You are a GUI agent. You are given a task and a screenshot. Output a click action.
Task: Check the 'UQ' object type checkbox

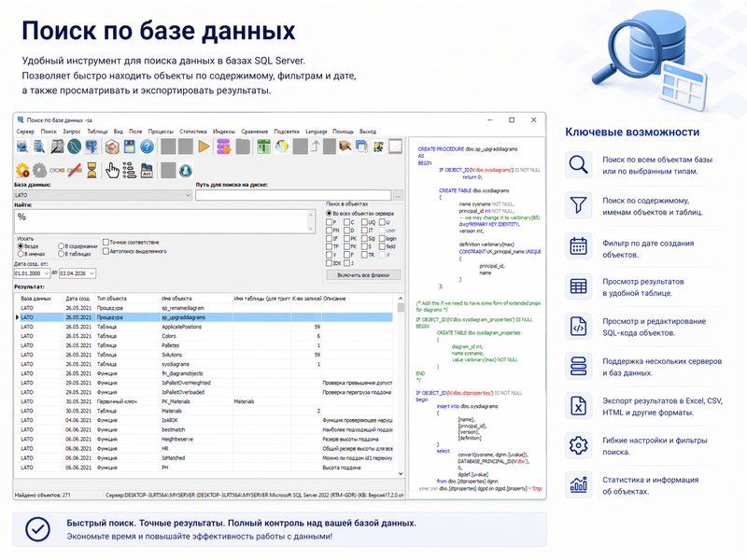click(x=364, y=222)
